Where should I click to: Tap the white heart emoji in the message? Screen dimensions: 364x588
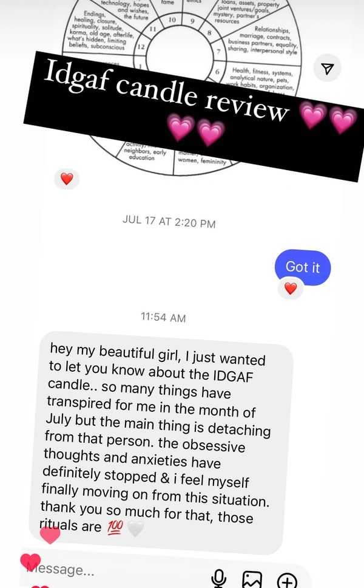tap(135, 528)
